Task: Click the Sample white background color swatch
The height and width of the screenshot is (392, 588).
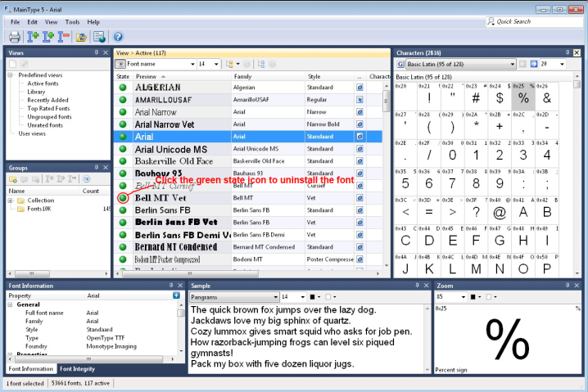Action: pos(328,297)
